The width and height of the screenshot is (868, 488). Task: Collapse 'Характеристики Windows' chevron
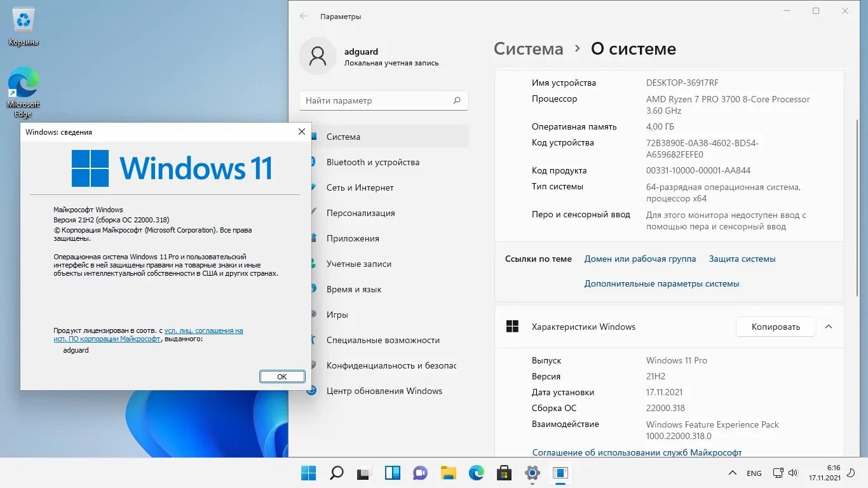(829, 327)
